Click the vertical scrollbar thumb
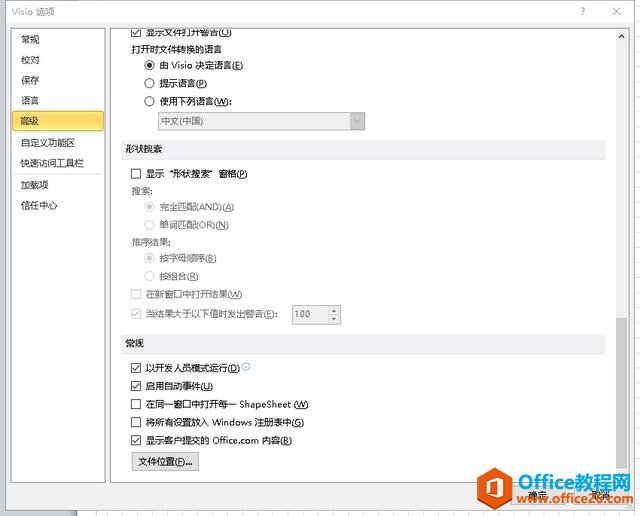640x516 pixels. 621,393
